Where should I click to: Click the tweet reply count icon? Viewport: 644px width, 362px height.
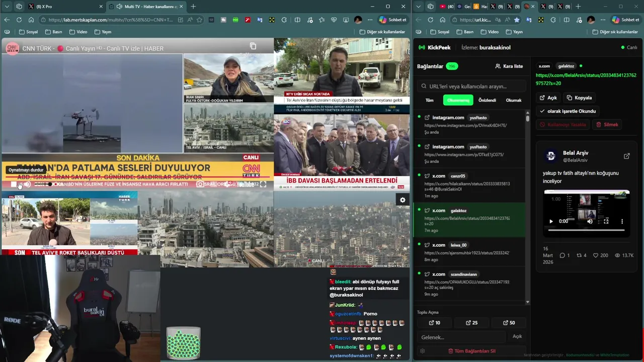pyautogui.click(x=562, y=255)
